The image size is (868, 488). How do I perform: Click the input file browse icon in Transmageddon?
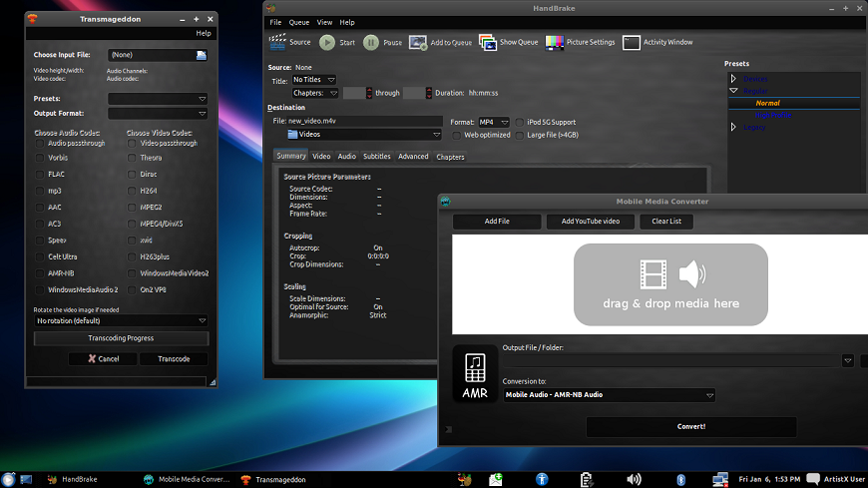(x=202, y=55)
